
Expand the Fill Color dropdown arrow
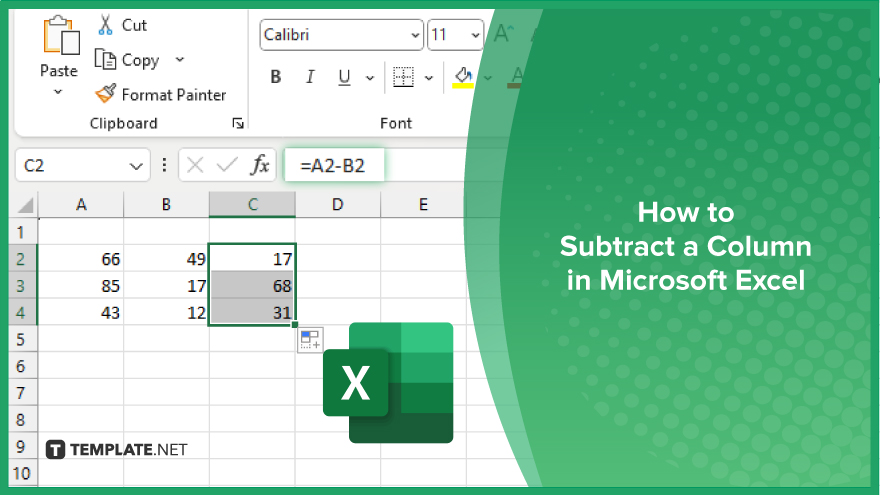point(488,77)
